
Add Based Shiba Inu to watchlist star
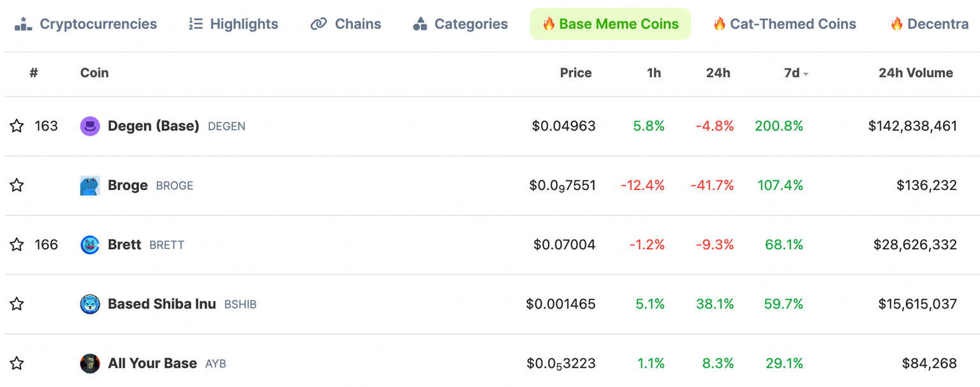point(17,304)
